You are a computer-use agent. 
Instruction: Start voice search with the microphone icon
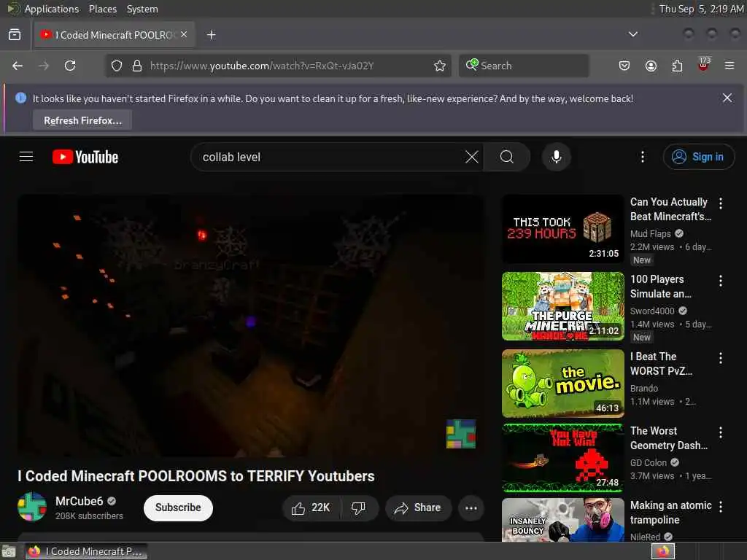pos(556,157)
